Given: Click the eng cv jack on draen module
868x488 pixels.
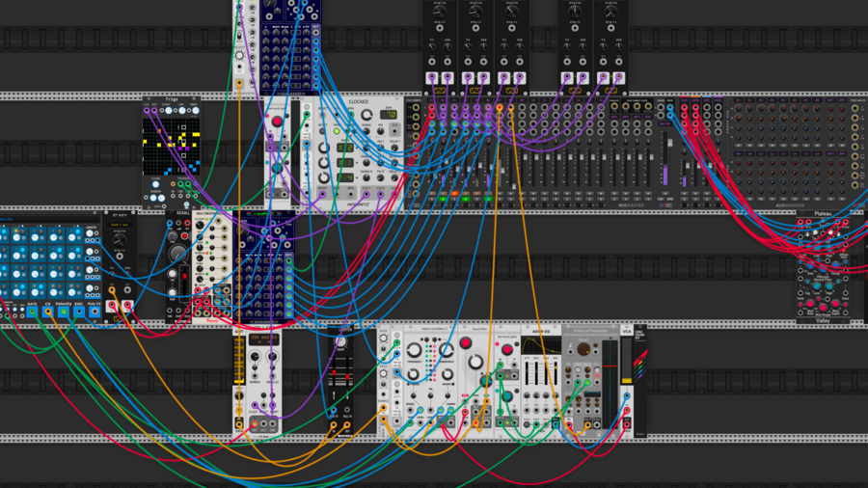Looking at the screenshot, I should [120, 257].
